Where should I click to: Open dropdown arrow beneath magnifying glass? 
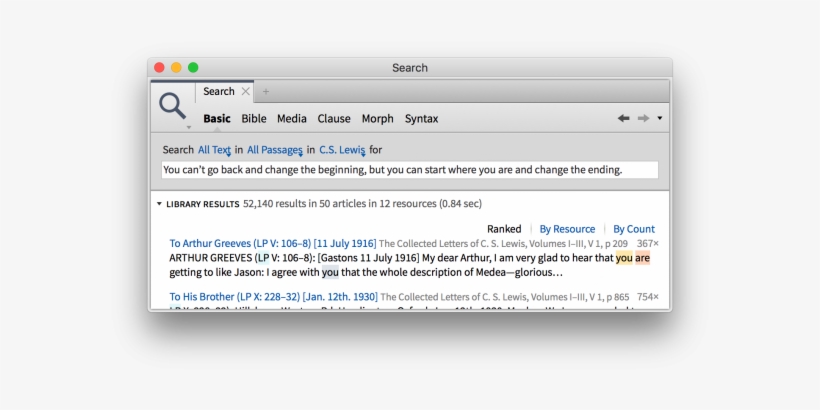pyautogui.click(x=189, y=127)
